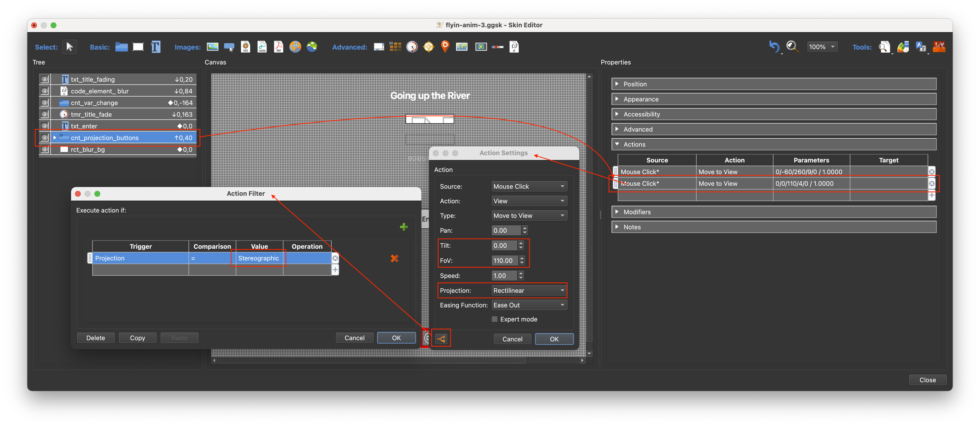This screenshot has height=427, width=980.
Task: Hide the txt_enter element in tree
Action: coord(45,126)
